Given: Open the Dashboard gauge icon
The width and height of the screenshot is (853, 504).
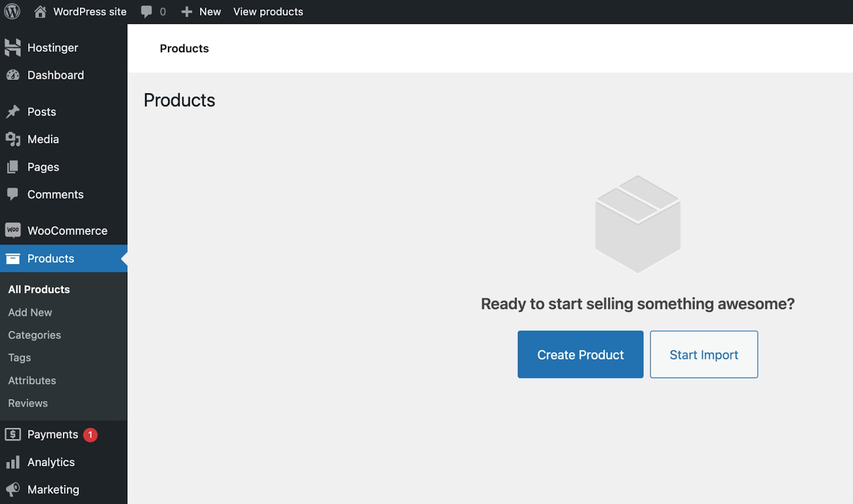Looking at the screenshot, I should coord(13,75).
